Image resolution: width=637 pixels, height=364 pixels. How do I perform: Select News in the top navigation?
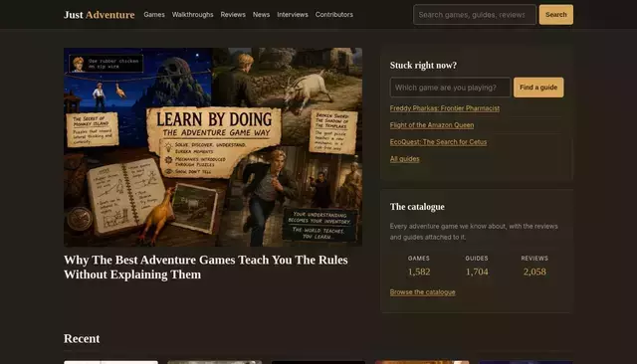tap(261, 15)
